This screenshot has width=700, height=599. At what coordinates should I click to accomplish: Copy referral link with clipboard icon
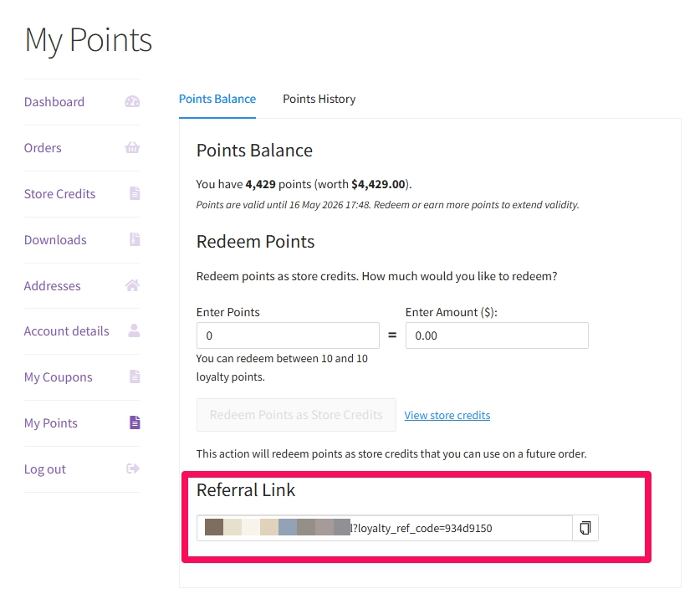[x=585, y=528]
